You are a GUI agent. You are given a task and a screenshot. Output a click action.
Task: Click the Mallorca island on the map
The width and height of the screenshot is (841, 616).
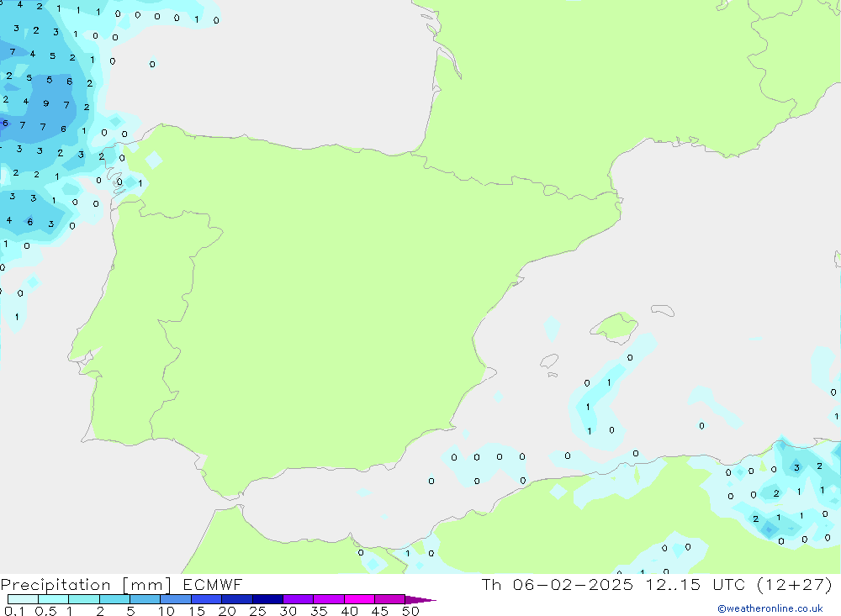click(x=616, y=326)
